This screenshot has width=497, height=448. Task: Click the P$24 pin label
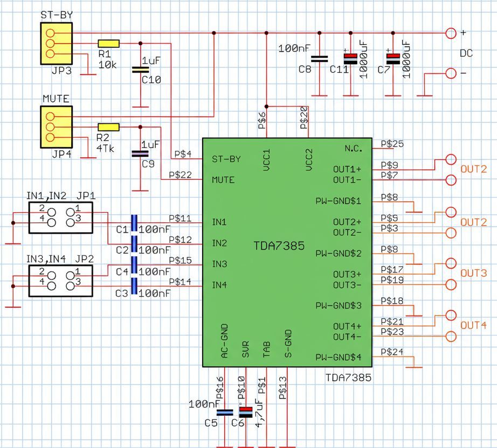click(392, 352)
